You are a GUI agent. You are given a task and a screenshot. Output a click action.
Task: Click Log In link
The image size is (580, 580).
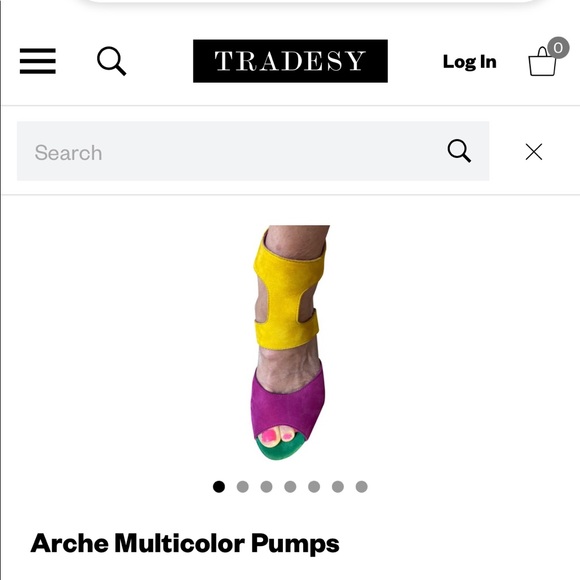click(470, 62)
